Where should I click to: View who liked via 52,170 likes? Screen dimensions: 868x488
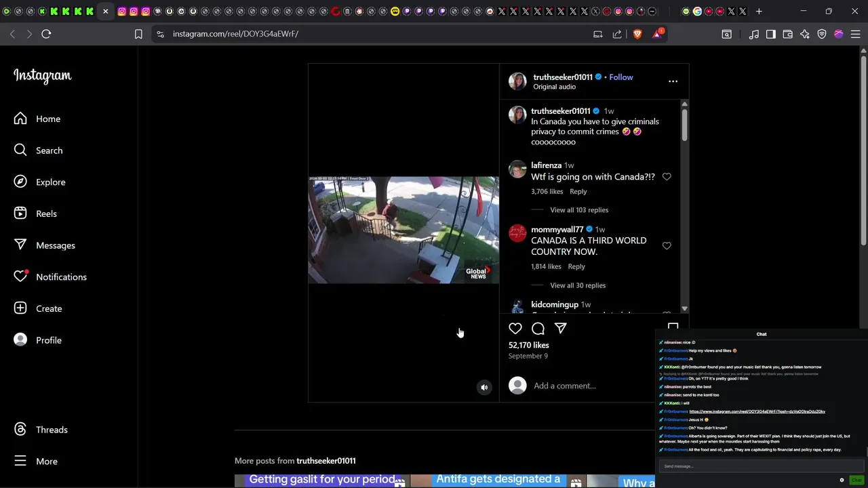(529, 345)
